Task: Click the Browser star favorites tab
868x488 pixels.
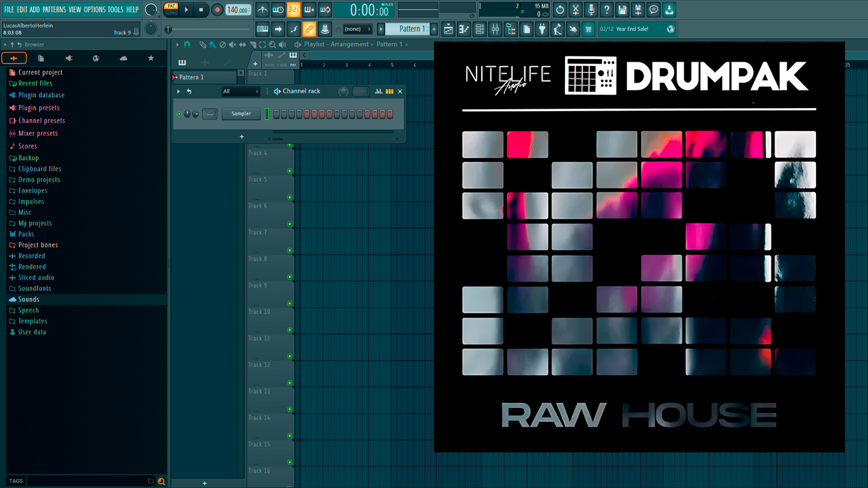Action: [x=151, y=58]
